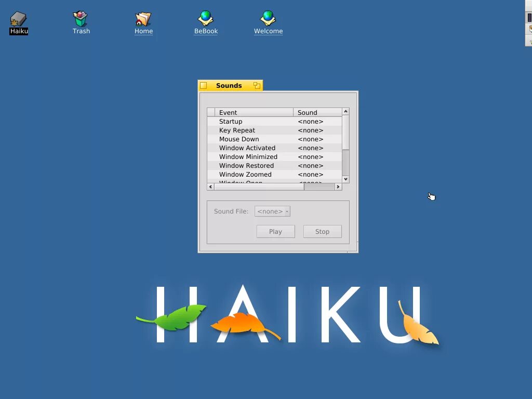This screenshot has height=399, width=532.
Task: Click the <none> sound for Mouse Down
Action: [311, 139]
